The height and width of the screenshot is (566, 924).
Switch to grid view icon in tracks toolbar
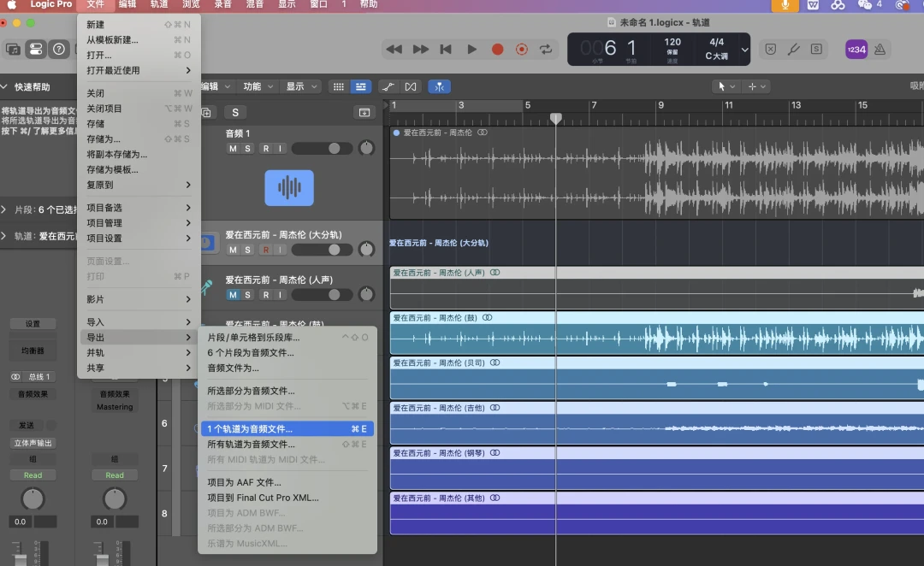click(x=338, y=86)
